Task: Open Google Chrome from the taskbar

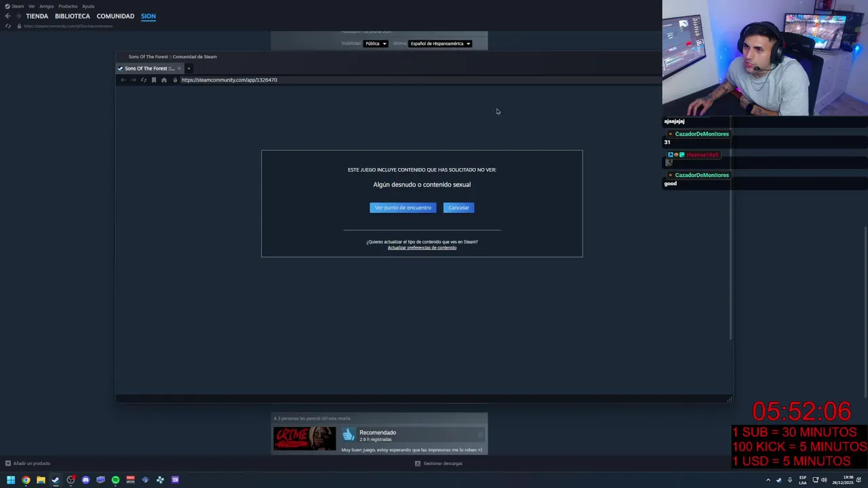Action: (x=26, y=480)
